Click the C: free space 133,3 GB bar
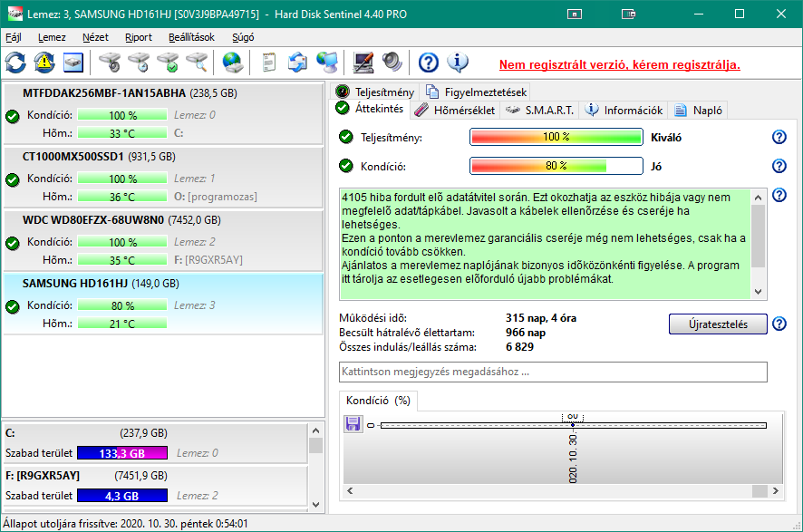803x532 pixels. point(121,453)
